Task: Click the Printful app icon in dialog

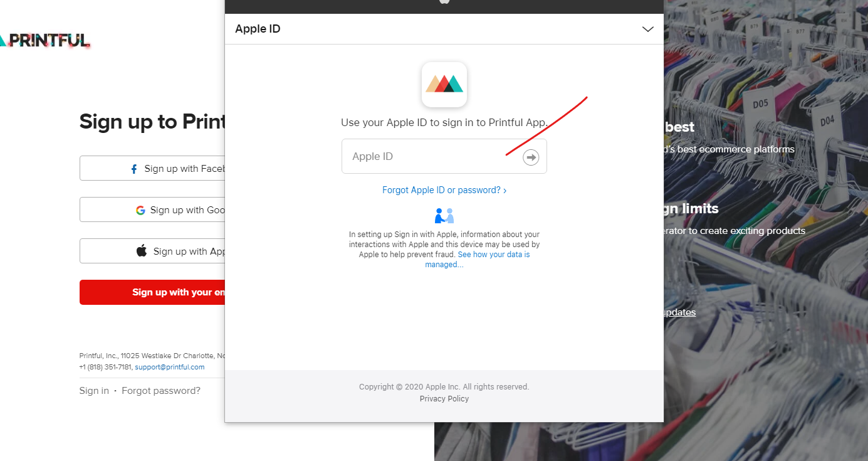Action: (444, 84)
